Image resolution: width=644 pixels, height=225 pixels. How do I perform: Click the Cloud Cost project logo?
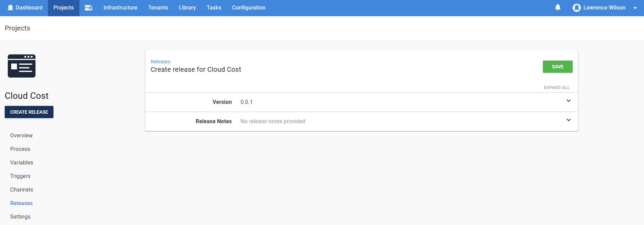click(22, 66)
